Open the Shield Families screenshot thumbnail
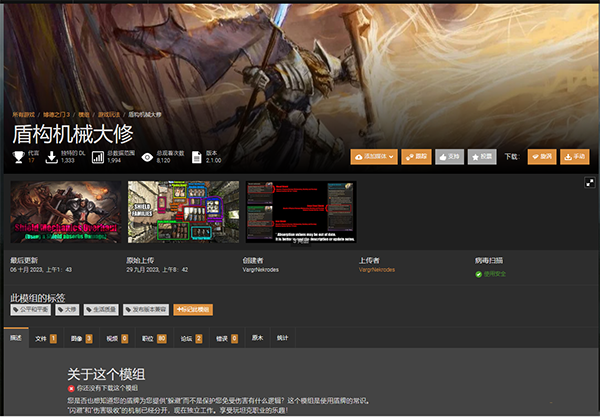 (x=183, y=212)
